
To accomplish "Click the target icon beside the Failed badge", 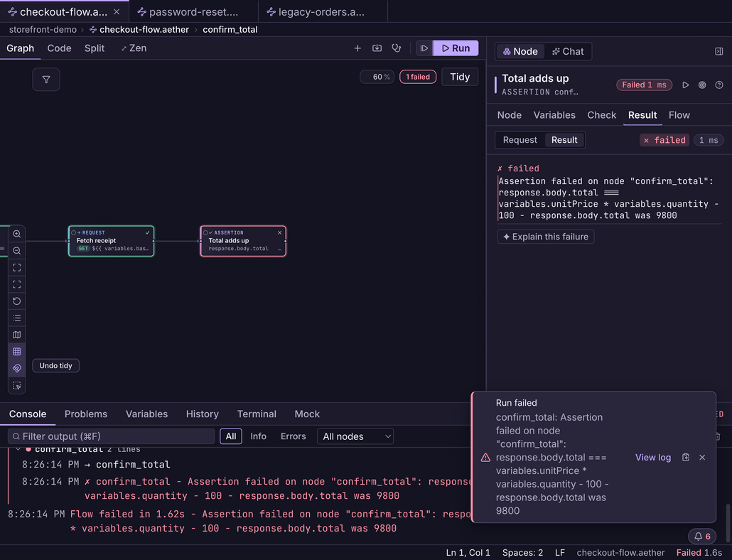I will click(x=702, y=85).
